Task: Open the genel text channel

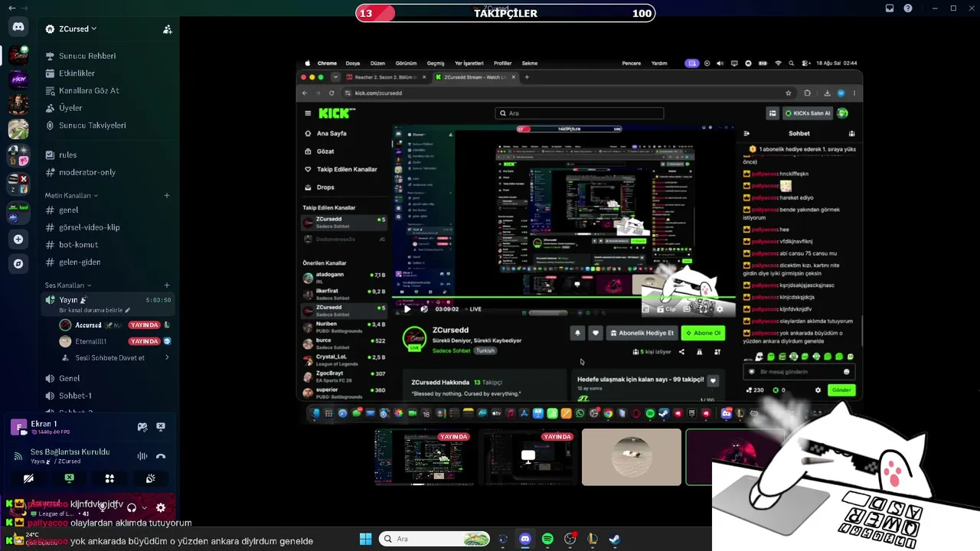Action: point(108,210)
